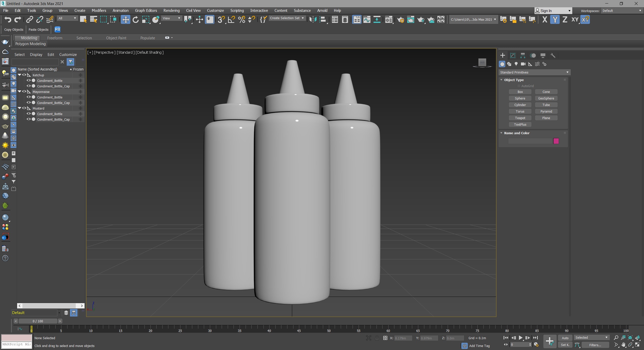The width and height of the screenshot is (644, 350).
Task: Constrain transform to the Y axis
Action: coord(555,19)
